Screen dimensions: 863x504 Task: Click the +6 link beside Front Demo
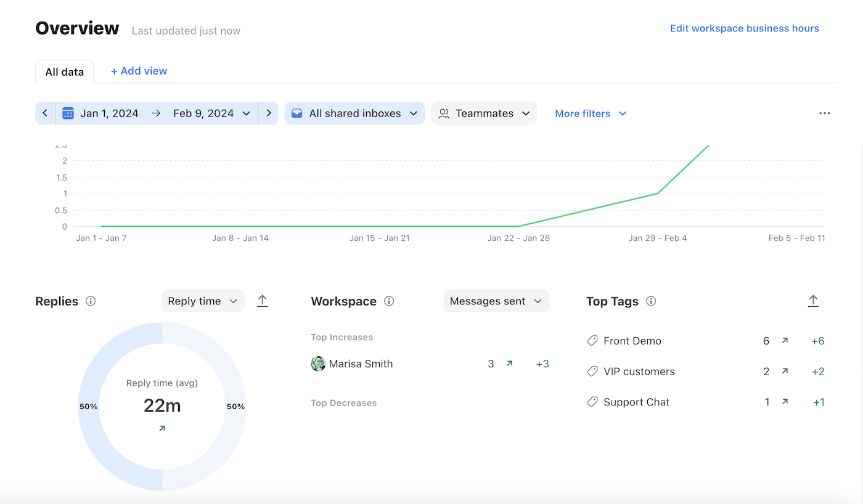tap(819, 340)
